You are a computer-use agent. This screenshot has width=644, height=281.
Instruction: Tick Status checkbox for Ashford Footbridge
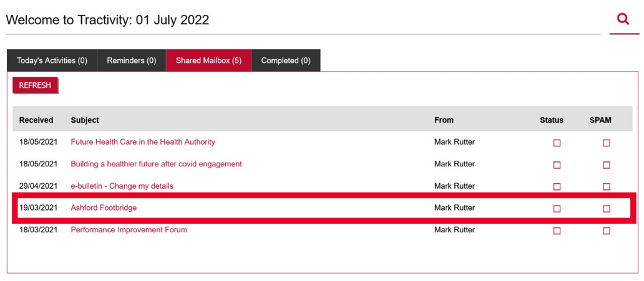click(x=557, y=209)
